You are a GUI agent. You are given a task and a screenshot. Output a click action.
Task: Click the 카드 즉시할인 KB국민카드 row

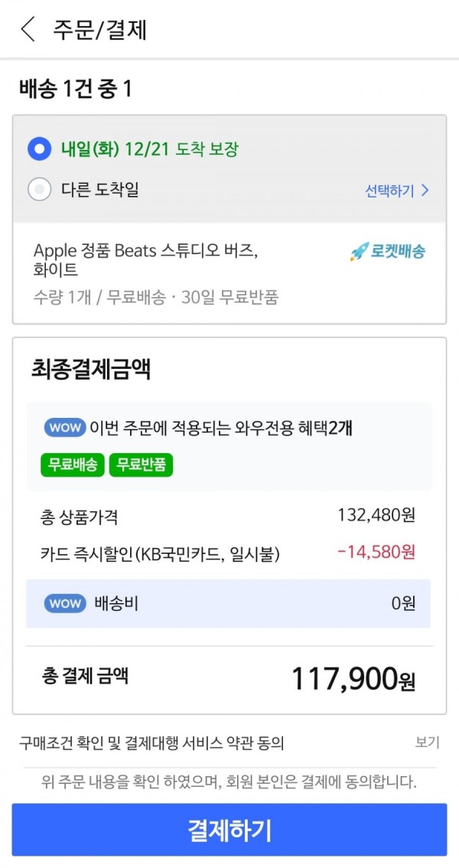[x=228, y=553]
